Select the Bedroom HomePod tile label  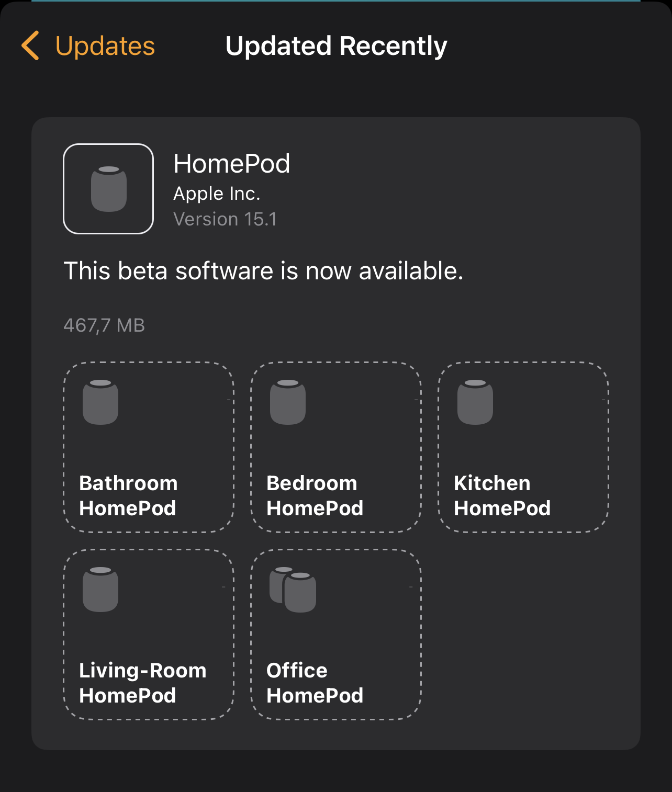315,495
